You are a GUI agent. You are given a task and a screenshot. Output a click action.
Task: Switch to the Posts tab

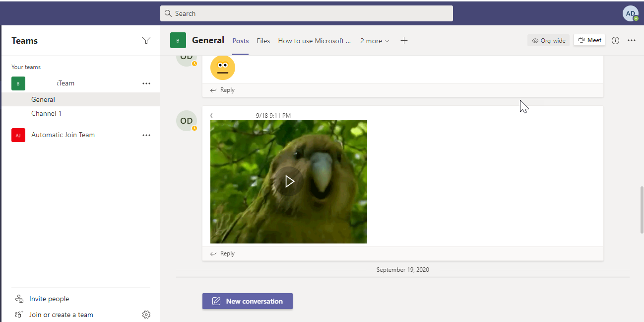[x=241, y=41]
